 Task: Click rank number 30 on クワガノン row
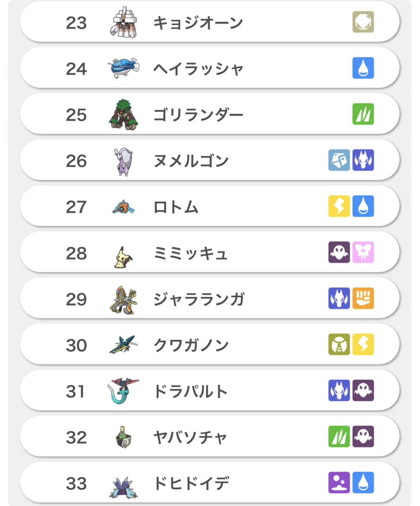[x=76, y=345]
